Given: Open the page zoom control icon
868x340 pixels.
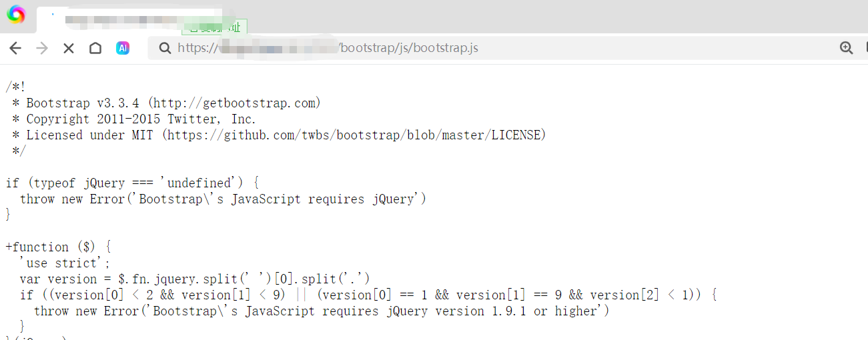Looking at the screenshot, I should 846,48.
